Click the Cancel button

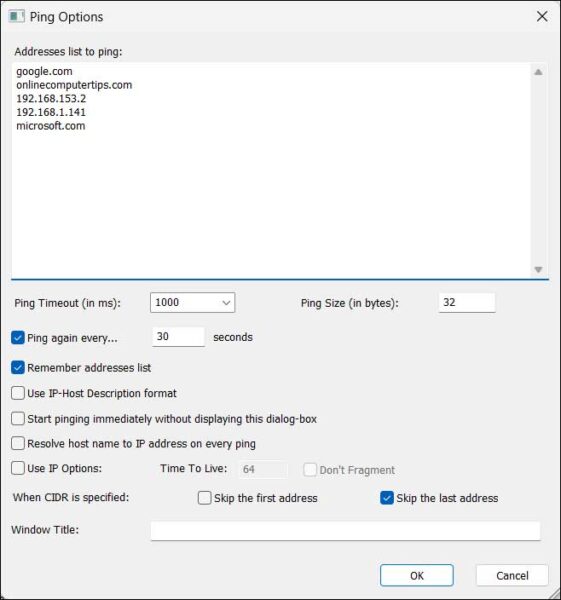[512, 576]
